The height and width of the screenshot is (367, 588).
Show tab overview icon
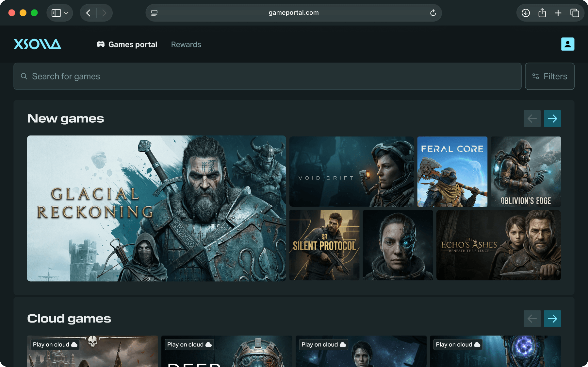[575, 13]
